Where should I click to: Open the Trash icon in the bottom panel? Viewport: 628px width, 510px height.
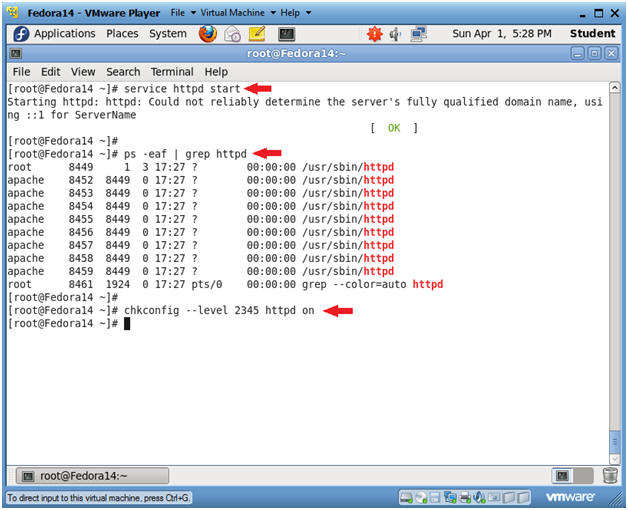tap(610, 476)
